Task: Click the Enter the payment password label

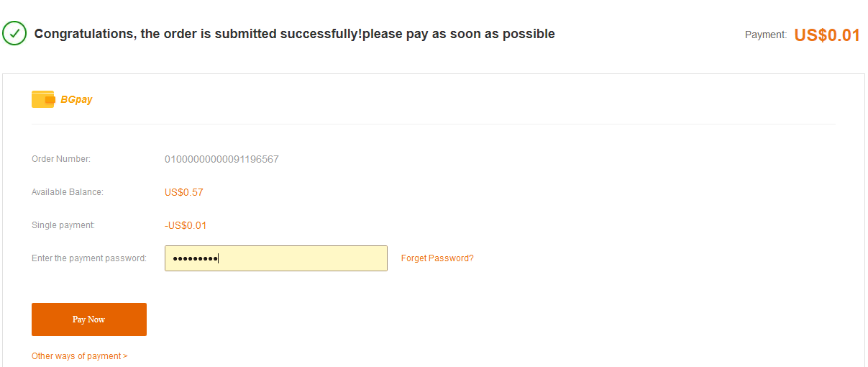Action: 89,258
